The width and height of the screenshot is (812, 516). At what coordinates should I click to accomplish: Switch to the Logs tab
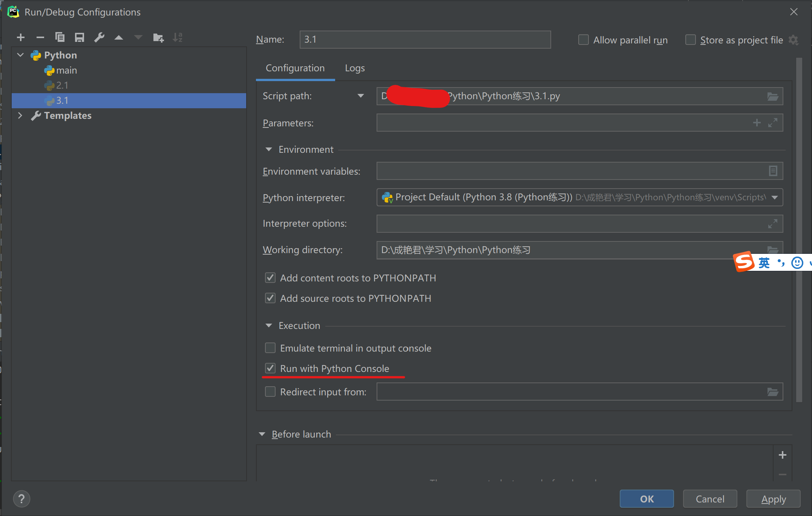(355, 68)
